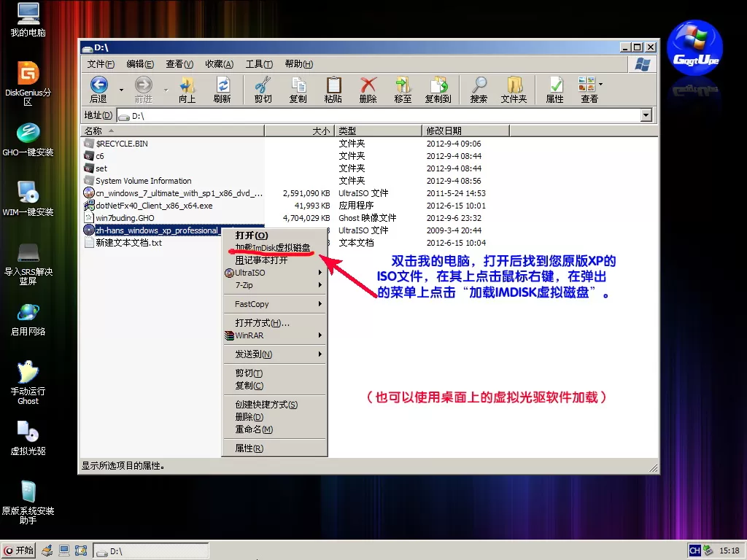Open the 搜索 (Search) toolbar icon
The height and width of the screenshot is (560, 747).
[479, 90]
